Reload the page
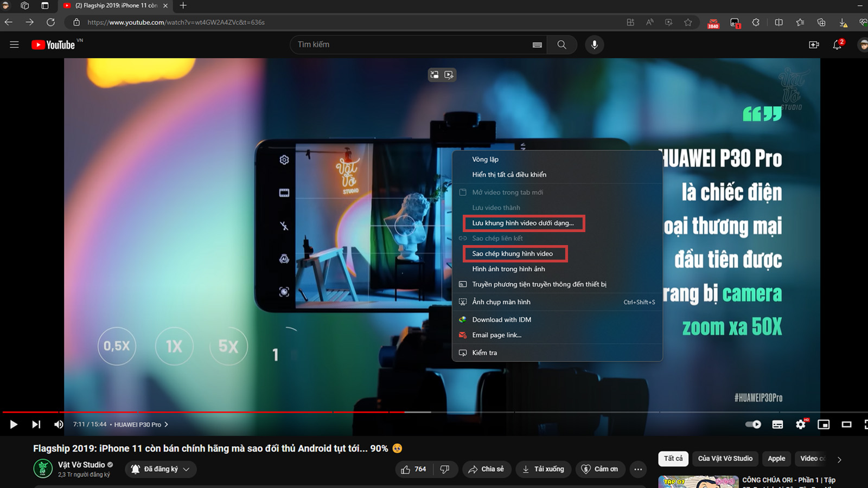Screen dimensions: 868x488 (50, 22)
